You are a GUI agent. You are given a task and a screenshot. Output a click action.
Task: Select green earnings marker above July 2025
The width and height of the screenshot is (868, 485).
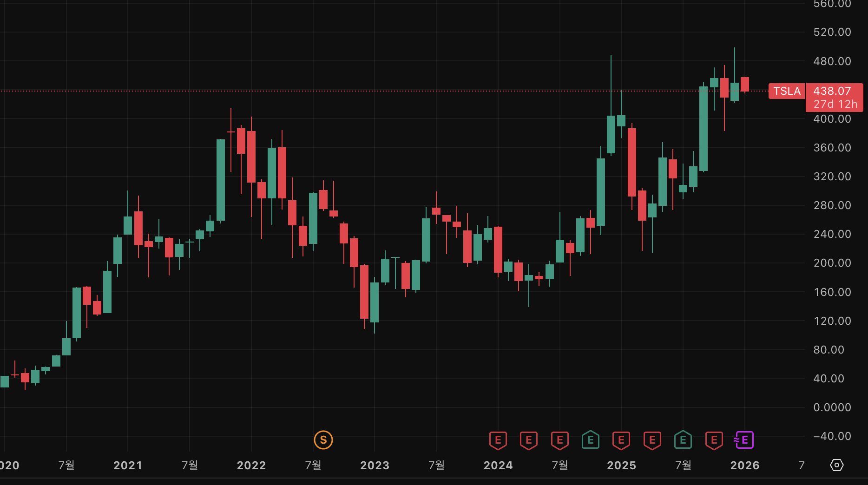(x=683, y=440)
